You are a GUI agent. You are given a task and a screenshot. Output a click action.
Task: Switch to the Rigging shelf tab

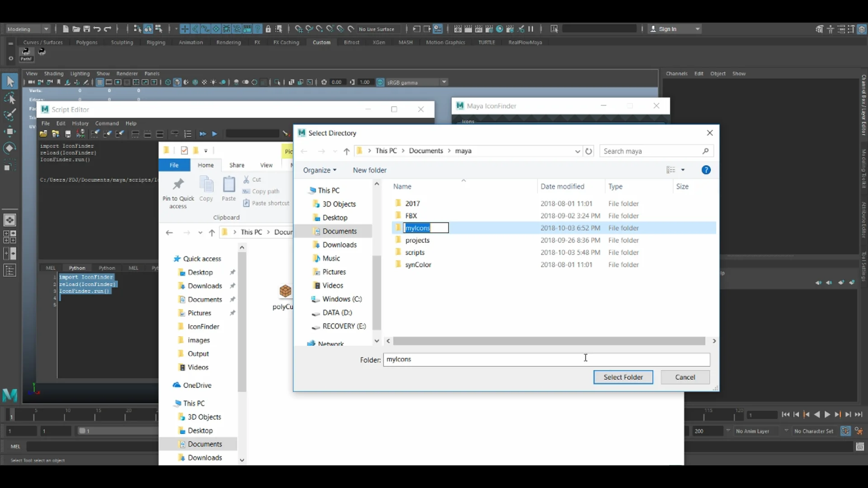156,42
